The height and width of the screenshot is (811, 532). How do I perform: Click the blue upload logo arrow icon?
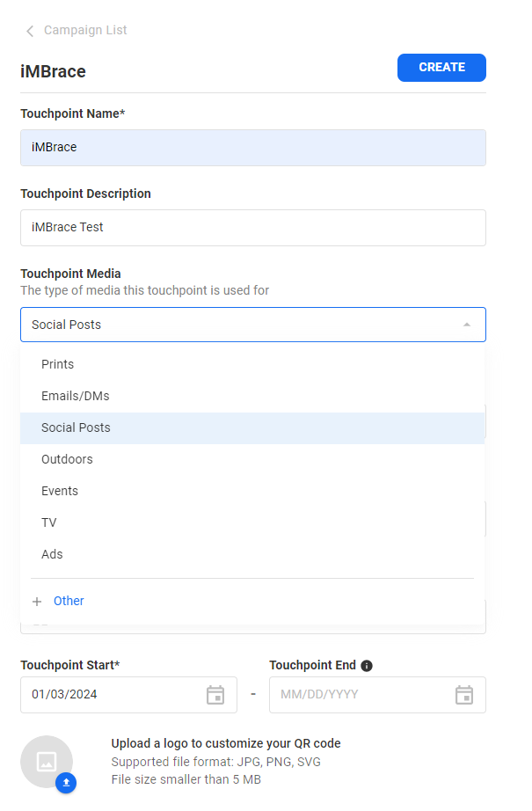click(x=66, y=783)
